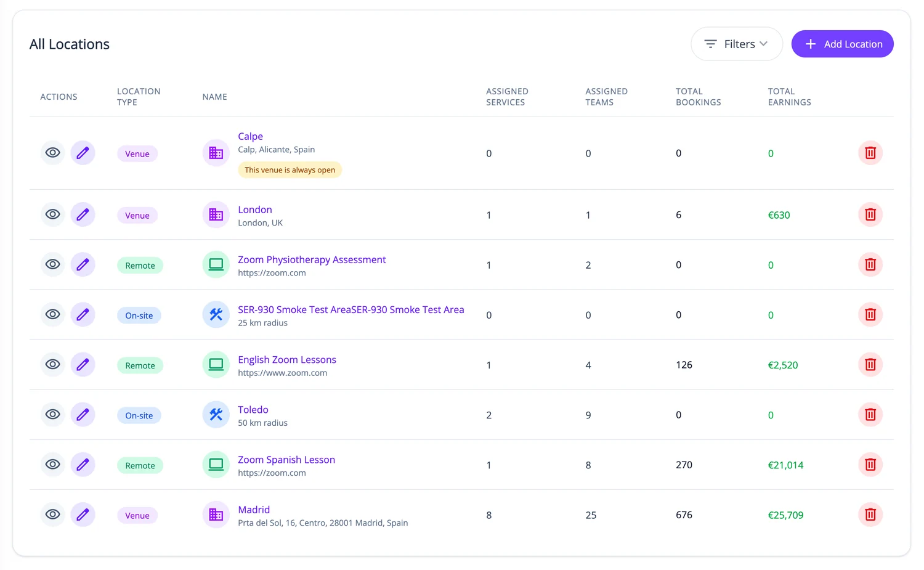Click the 'This venue is always open' badge

(x=290, y=170)
